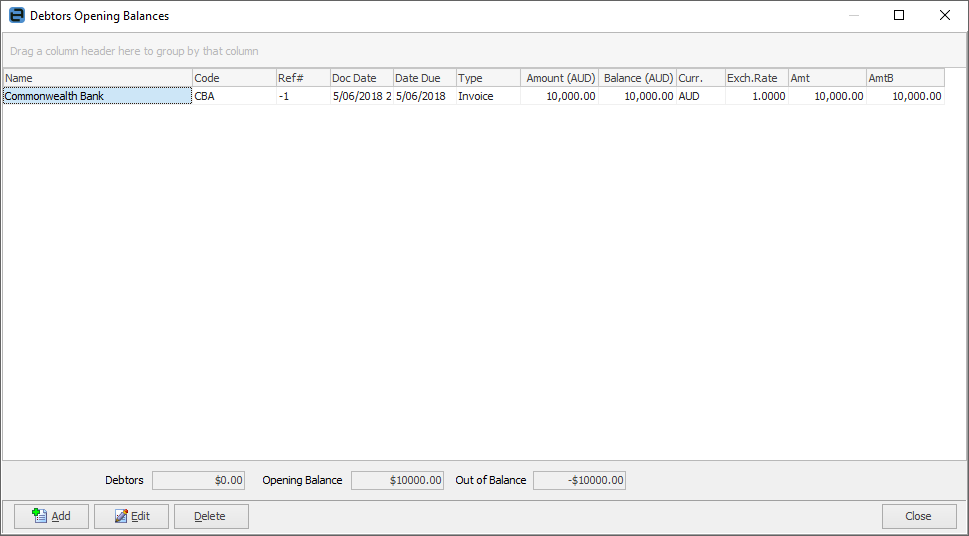Screen dimensions: 969x536
Task: Click the 1.0000 exchange rate cell
Action: (757, 96)
